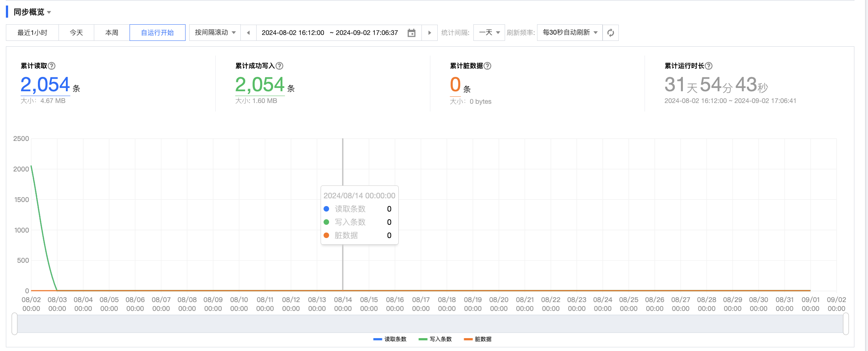
Task: Click the calendar date picker icon
Action: [411, 33]
